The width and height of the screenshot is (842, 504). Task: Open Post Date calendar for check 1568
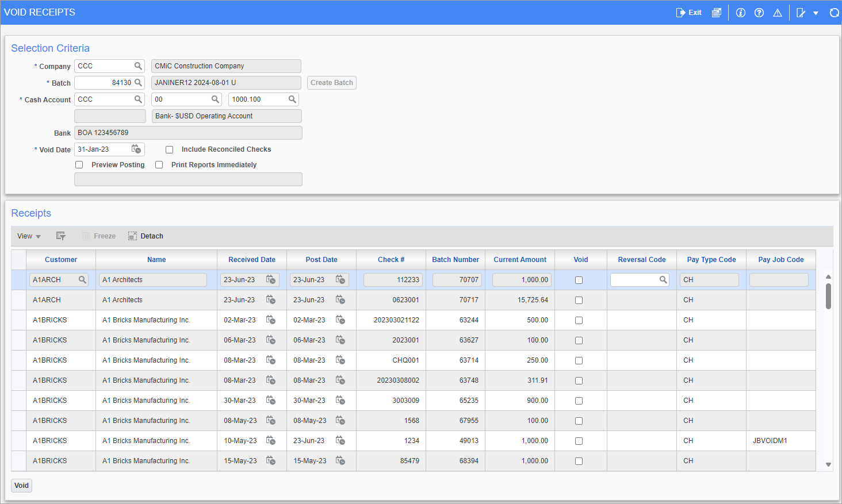click(340, 421)
